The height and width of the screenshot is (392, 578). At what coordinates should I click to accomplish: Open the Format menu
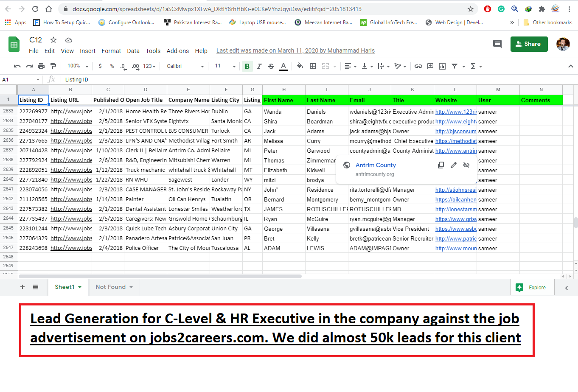(111, 51)
